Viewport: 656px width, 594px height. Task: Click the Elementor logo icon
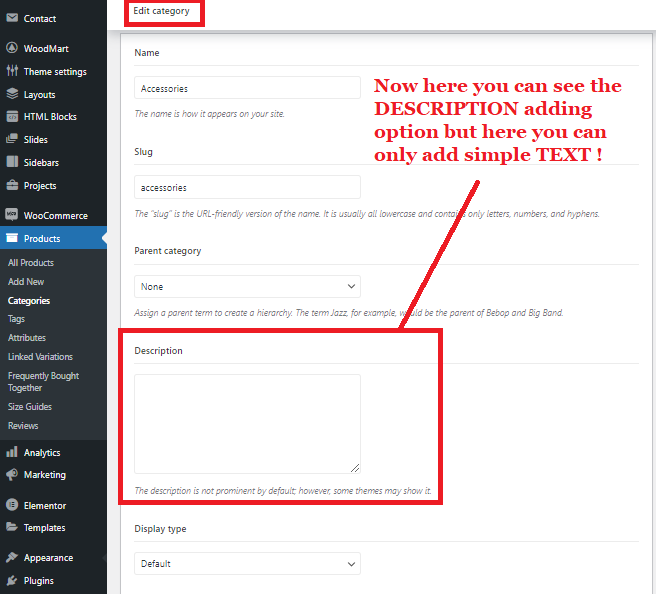pyautogui.click(x=12, y=505)
